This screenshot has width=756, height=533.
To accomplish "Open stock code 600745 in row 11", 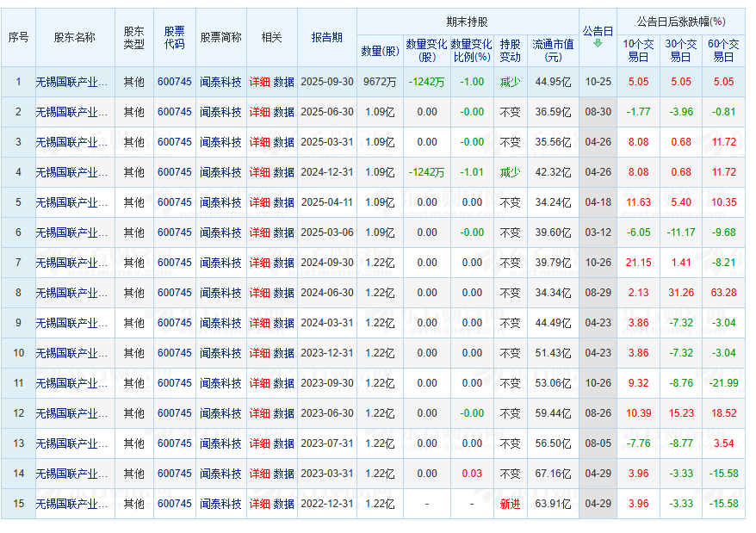I will 175,383.
